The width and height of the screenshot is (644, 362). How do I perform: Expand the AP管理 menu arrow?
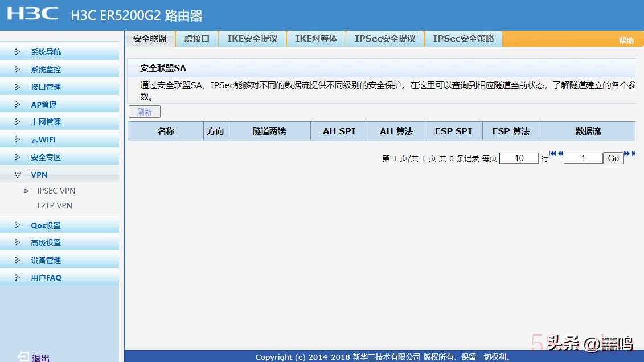(17, 105)
